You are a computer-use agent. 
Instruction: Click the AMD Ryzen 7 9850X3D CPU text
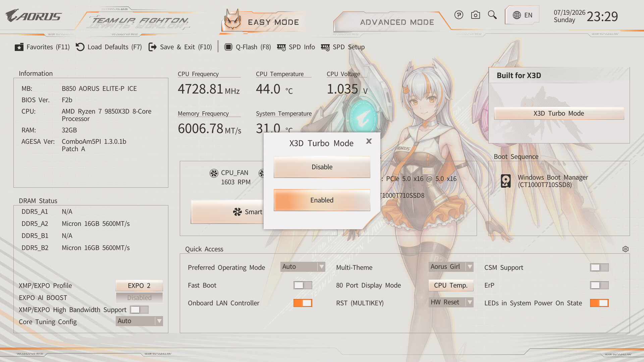[107, 115]
